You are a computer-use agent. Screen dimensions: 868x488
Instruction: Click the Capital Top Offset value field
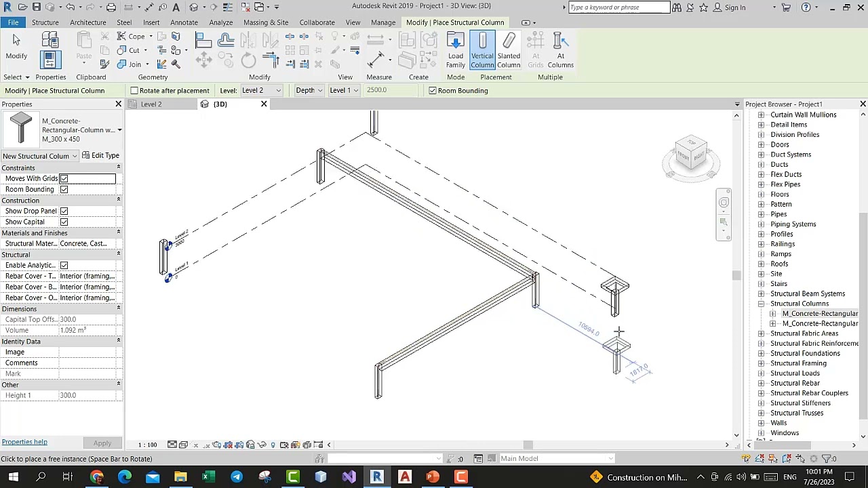87,320
